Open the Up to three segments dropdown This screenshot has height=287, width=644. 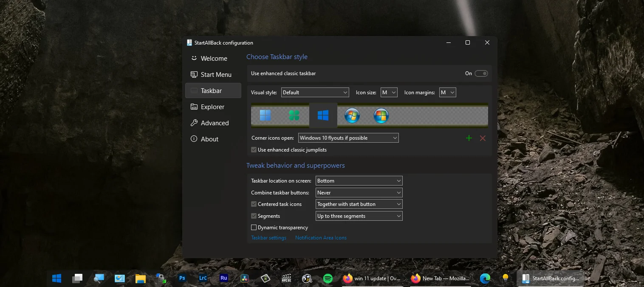359,216
